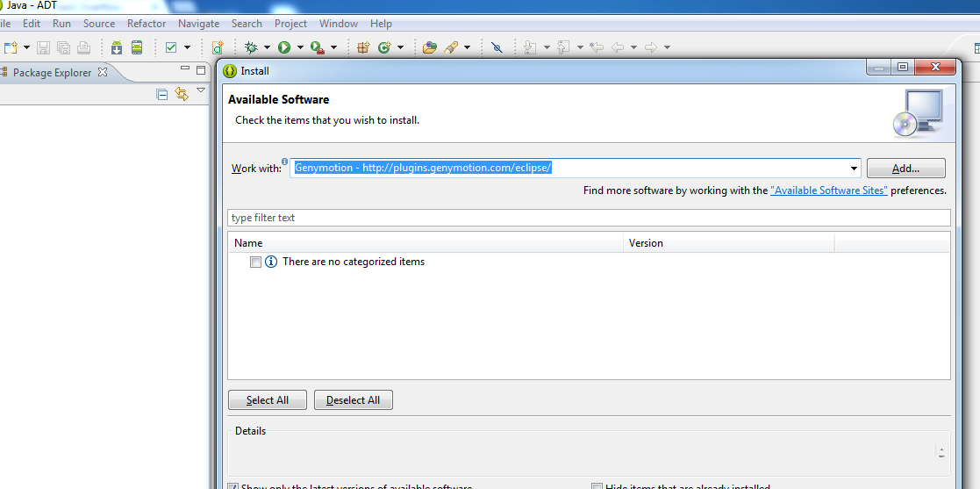Expand the New Java Class dropdown arrow

tap(400, 47)
